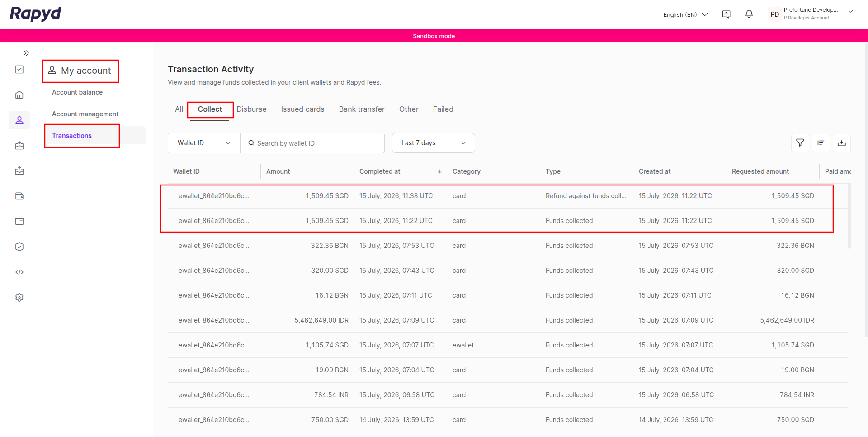Image resolution: width=868 pixels, height=437 pixels.
Task: Switch to the Bank transfer tab
Action: point(362,109)
